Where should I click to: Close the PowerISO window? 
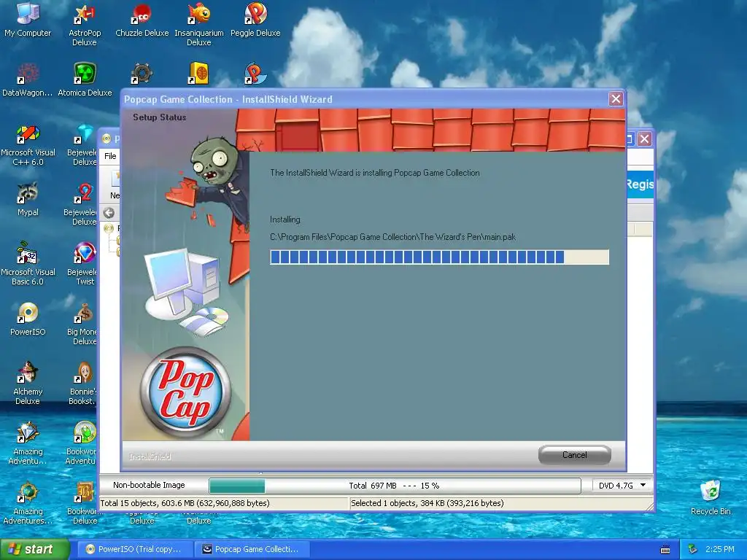[645, 139]
